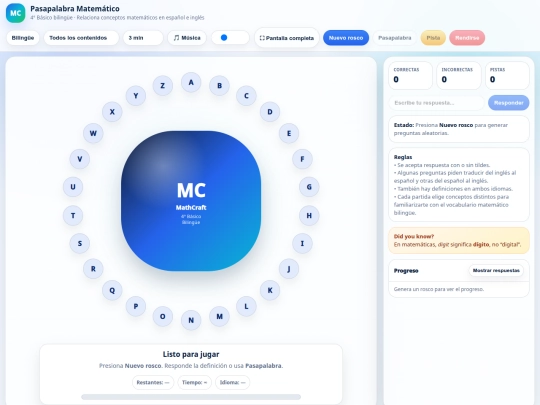Click Mostrar respuestas in Progreso
This screenshot has width=540, height=405.
tap(496, 271)
